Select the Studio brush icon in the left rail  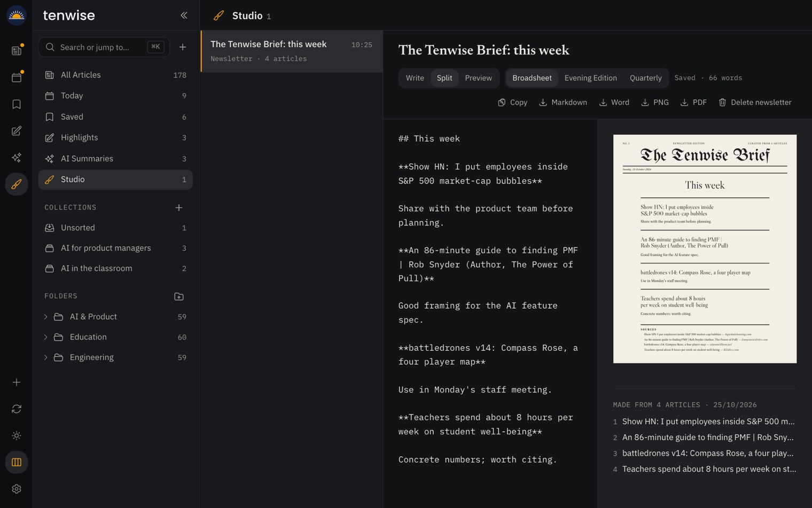(x=17, y=184)
